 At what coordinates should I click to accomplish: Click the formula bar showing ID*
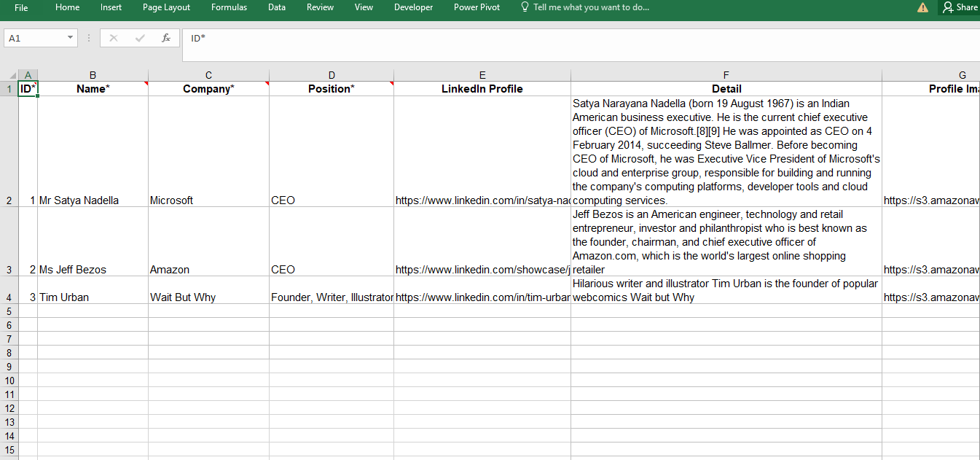click(581, 44)
